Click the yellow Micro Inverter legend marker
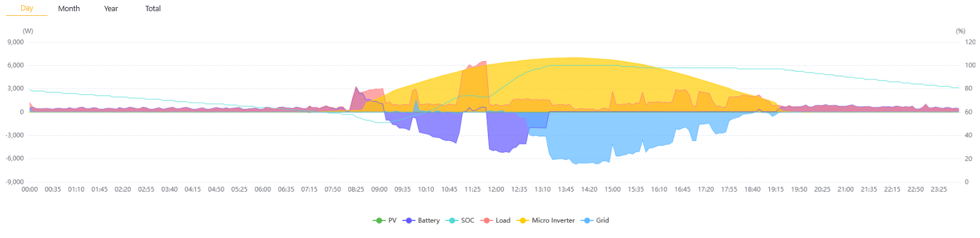 coord(522,220)
